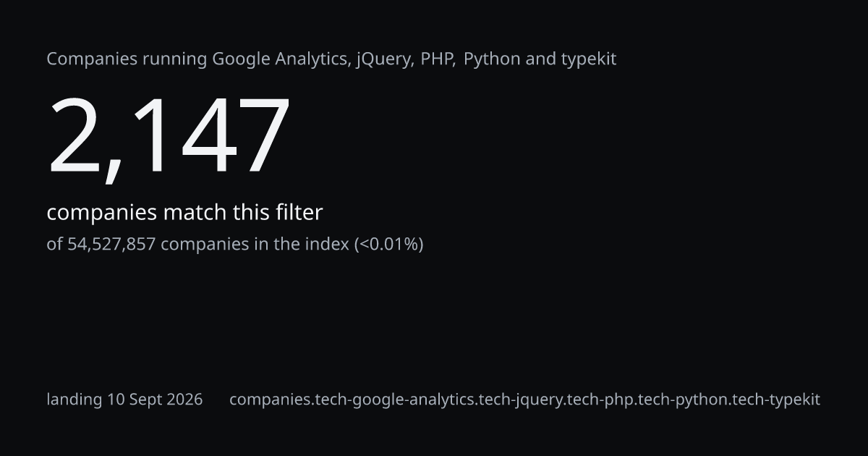Click 'tech-python' segment in the footer slug

[x=681, y=400]
